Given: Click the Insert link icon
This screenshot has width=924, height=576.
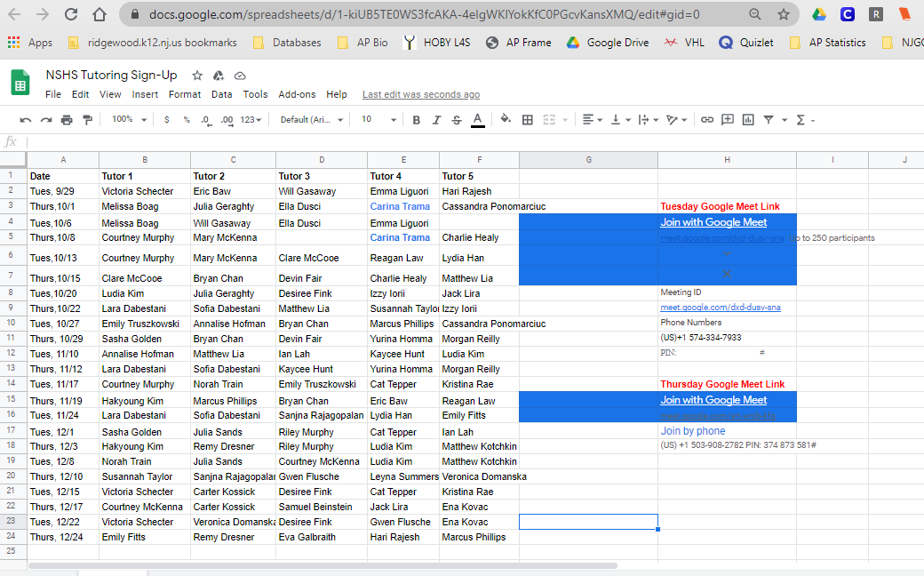Looking at the screenshot, I should (707, 120).
